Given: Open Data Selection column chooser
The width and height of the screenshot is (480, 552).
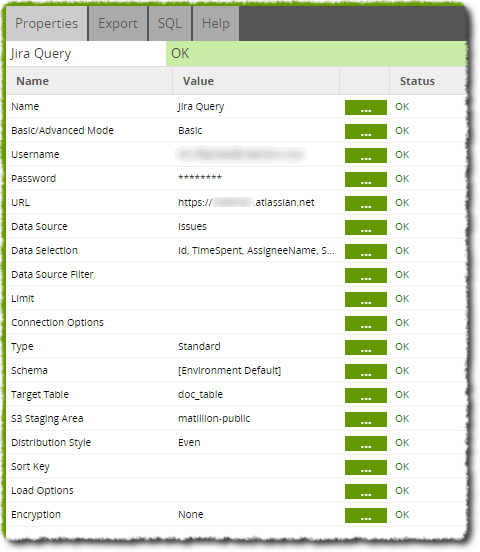Looking at the screenshot, I should (x=366, y=251).
